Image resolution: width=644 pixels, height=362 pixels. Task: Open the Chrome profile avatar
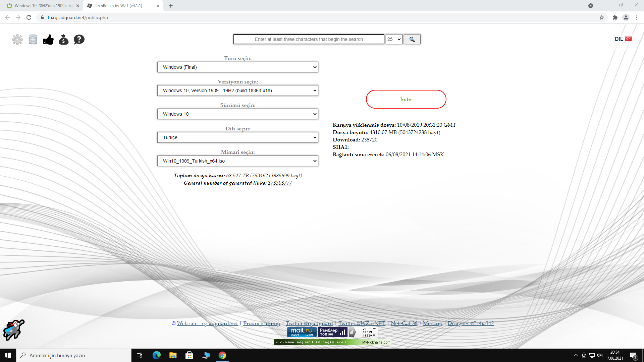pos(626,17)
